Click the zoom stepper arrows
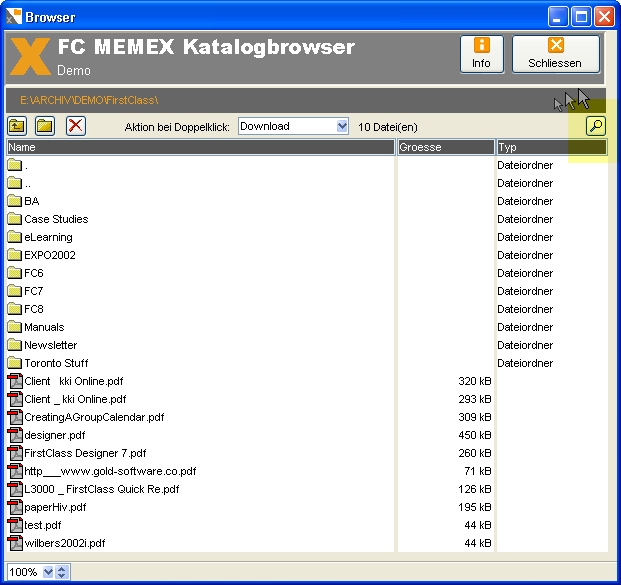Viewport: 621px width, 585px height. coord(61,572)
